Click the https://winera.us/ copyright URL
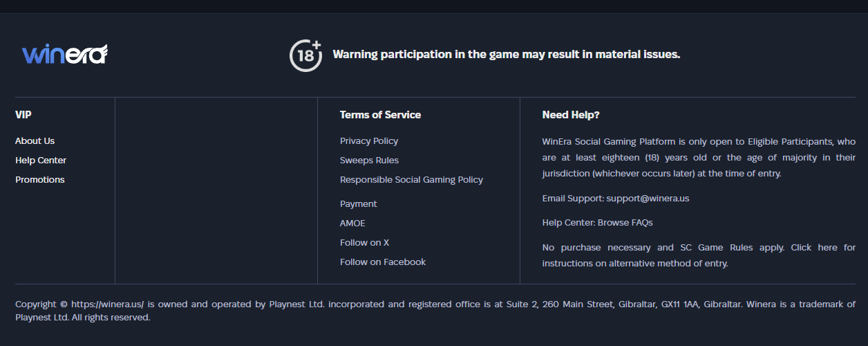 (107, 304)
